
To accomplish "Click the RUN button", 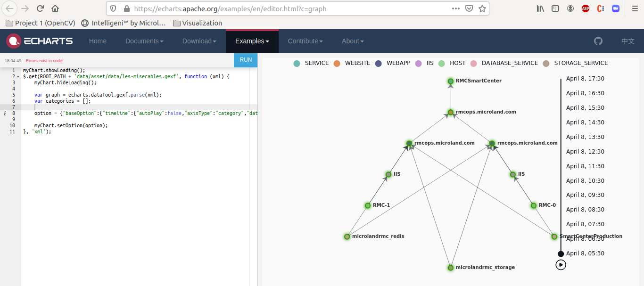I will [x=245, y=60].
